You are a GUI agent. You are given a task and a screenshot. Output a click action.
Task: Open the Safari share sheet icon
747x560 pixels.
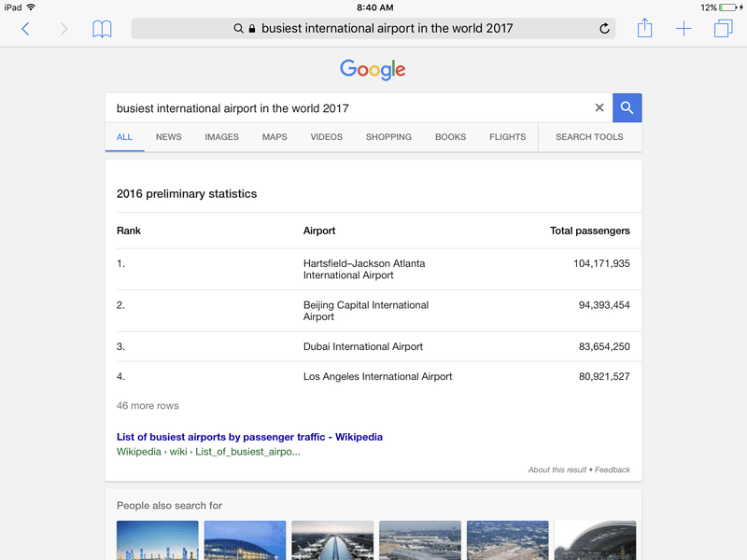coord(644,28)
